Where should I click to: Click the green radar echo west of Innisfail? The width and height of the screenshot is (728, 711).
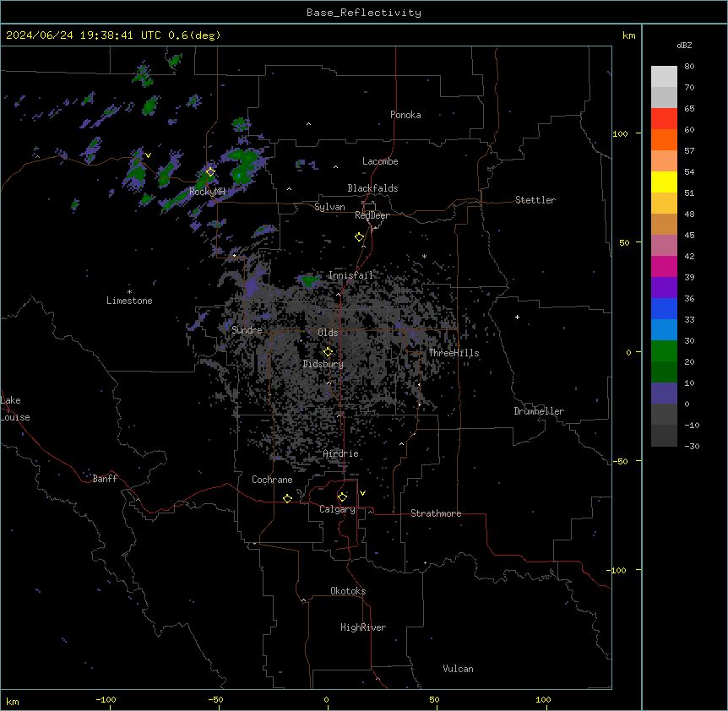point(309,280)
